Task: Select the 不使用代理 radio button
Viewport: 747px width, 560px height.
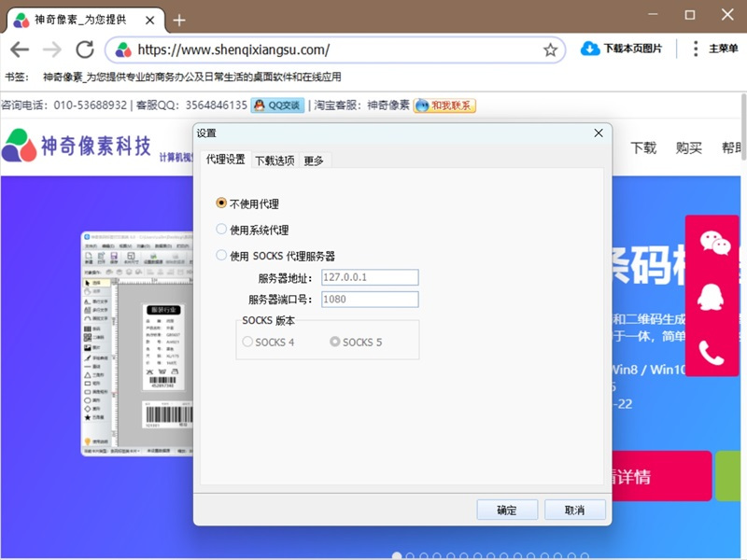Action: pyautogui.click(x=221, y=203)
